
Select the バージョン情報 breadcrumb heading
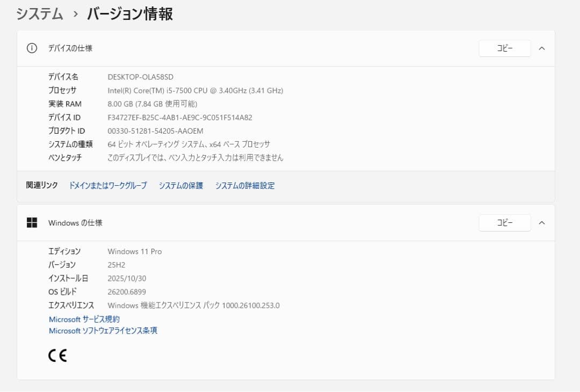tap(129, 13)
